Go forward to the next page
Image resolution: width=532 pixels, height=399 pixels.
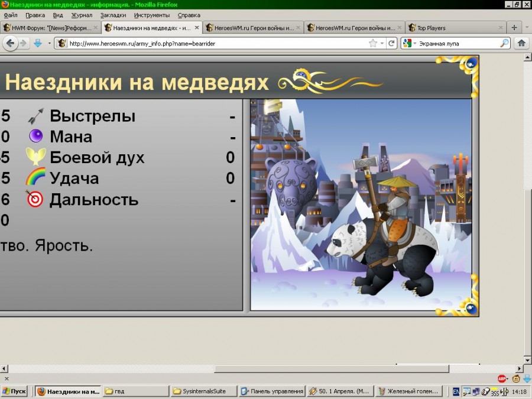(23, 43)
